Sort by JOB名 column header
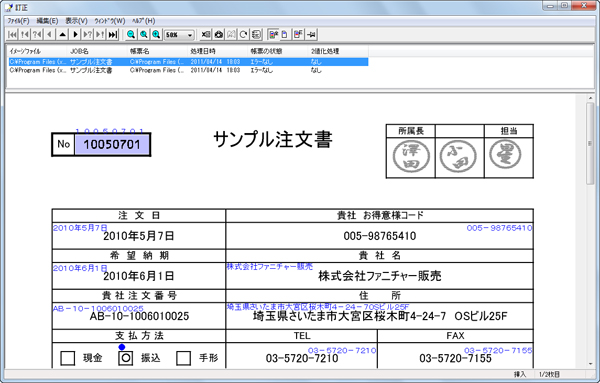 97,51
